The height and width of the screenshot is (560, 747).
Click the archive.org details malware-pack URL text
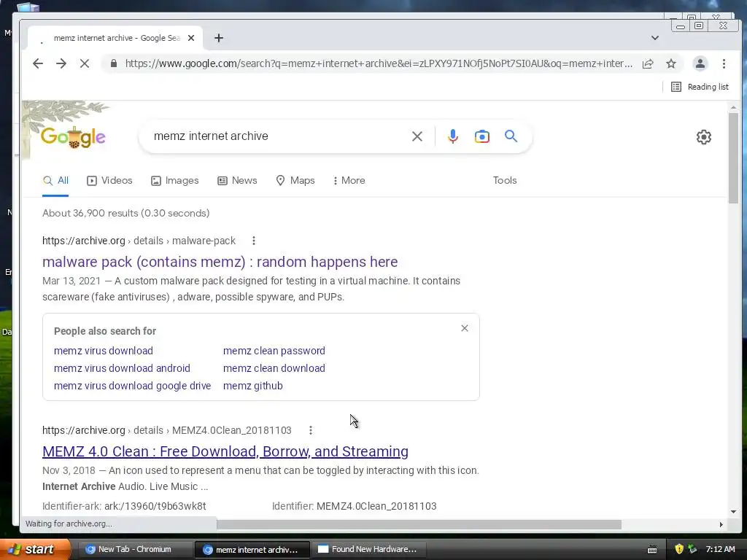139,241
